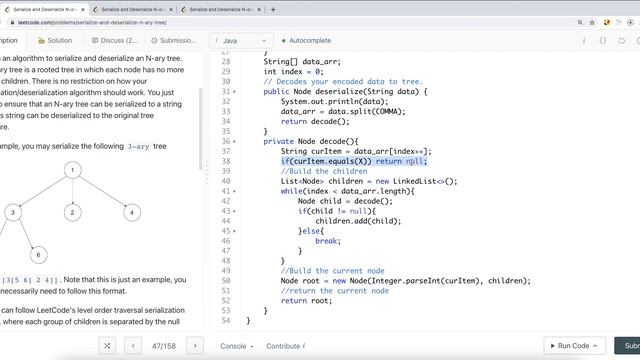This screenshot has height=360, width=640.
Task: Click the leetcode.com address bar URL
Action: click(92, 22)
